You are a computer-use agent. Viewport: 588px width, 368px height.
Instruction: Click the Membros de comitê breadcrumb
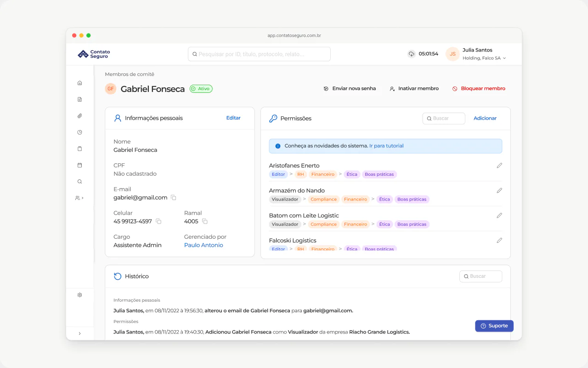130,74
